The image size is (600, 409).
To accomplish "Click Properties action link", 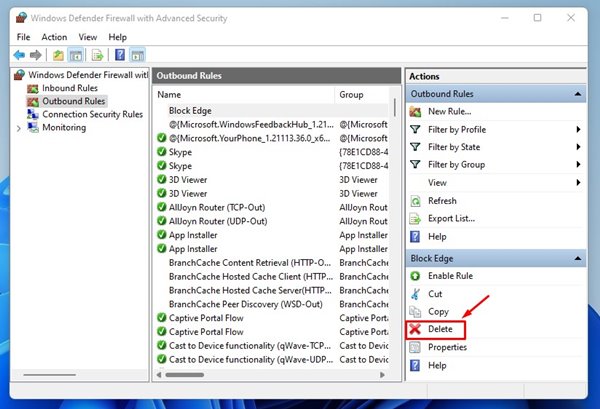I will click(x=447, y=347).
